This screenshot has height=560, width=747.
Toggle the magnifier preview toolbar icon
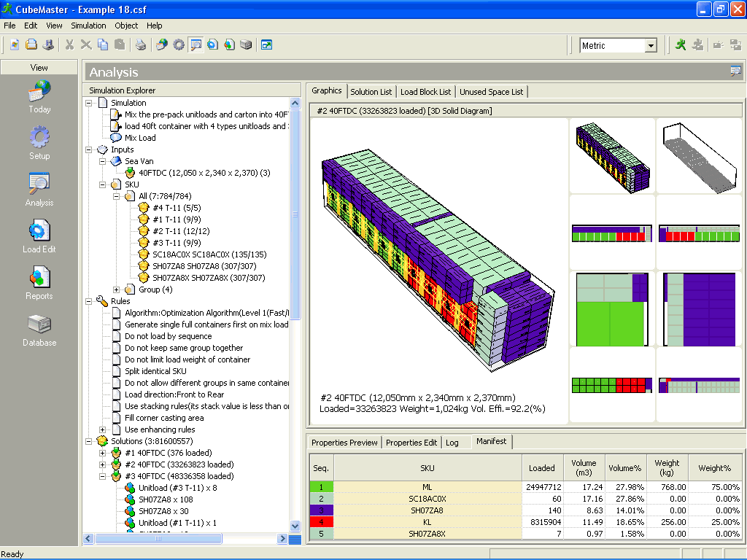point(196,44)
